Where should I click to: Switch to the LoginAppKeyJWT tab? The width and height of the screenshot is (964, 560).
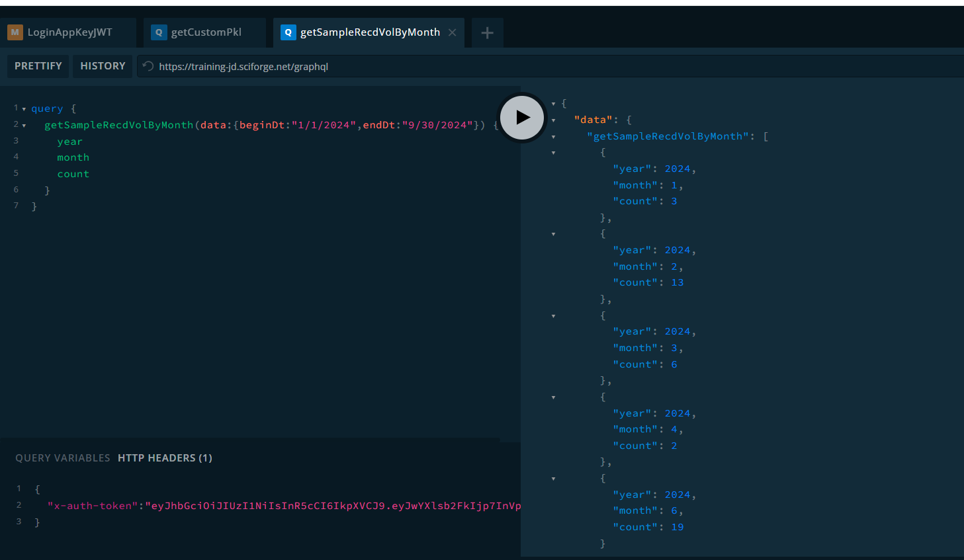point(69,32)
